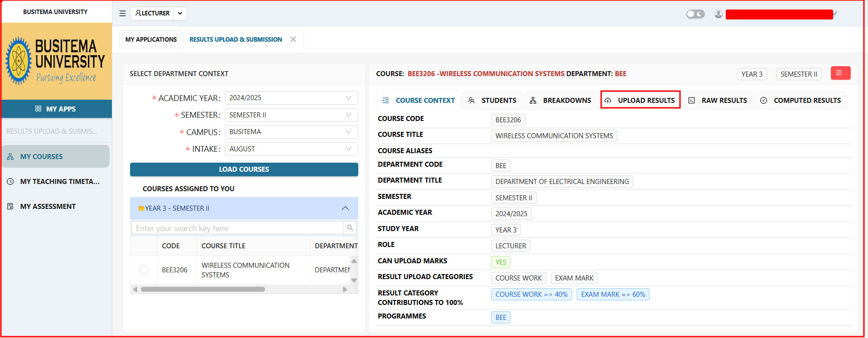Select the BEE3206 course radio button
Image resolution: width=868 pixels, height=338 pixels.
(144, 270)
